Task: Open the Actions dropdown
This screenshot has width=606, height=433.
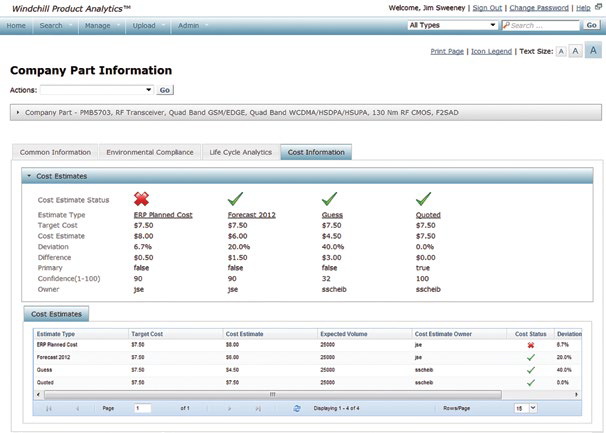Action: (x=97, y=90)
